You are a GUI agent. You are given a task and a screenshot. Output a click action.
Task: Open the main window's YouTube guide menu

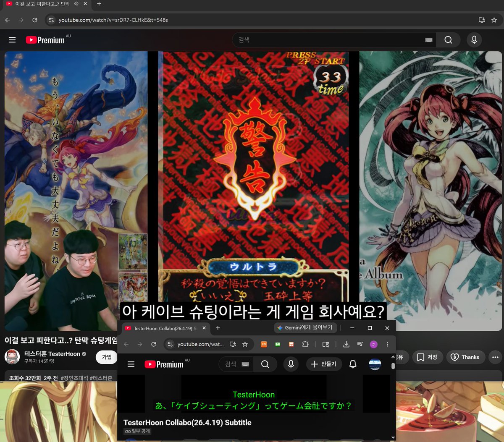(x=12, y=40)
